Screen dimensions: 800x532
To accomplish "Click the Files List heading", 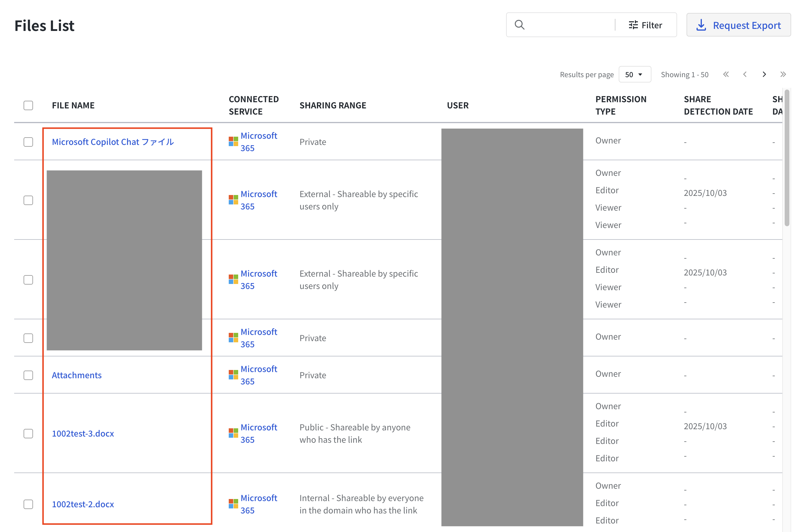I will coord(45,25).
